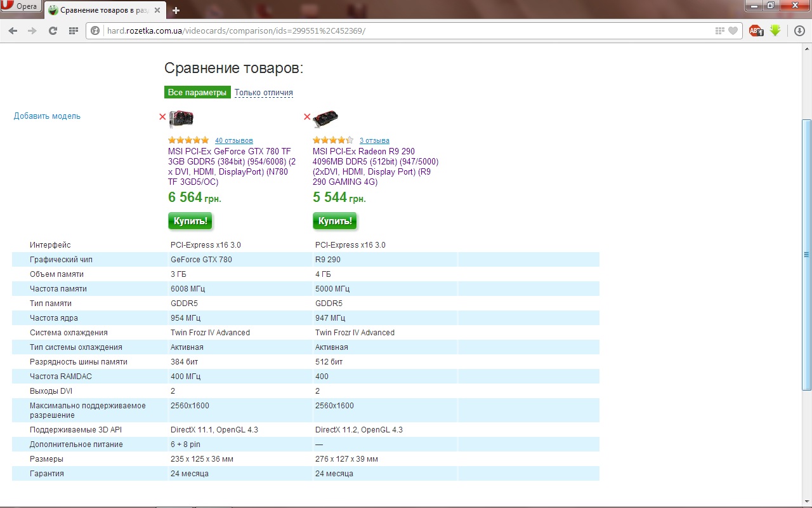812x508 pixels.
Task: Open the Adblock extension icon
Action: coord(756,30)
